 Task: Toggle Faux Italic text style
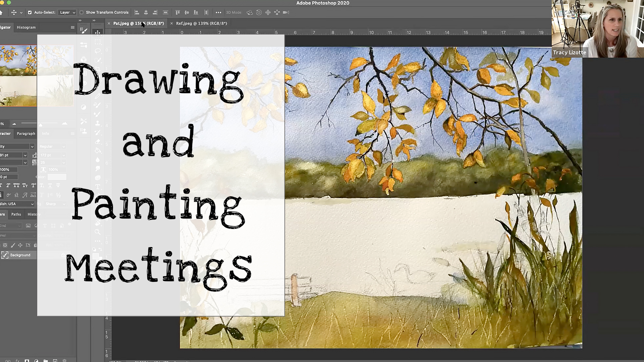8,185
